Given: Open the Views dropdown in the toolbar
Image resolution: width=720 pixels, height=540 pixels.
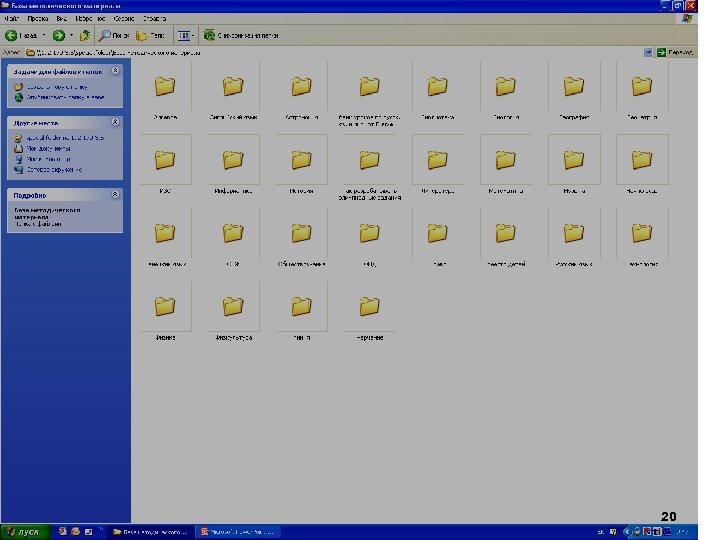Looking at the screenshot, I should (x=186, y=35).
